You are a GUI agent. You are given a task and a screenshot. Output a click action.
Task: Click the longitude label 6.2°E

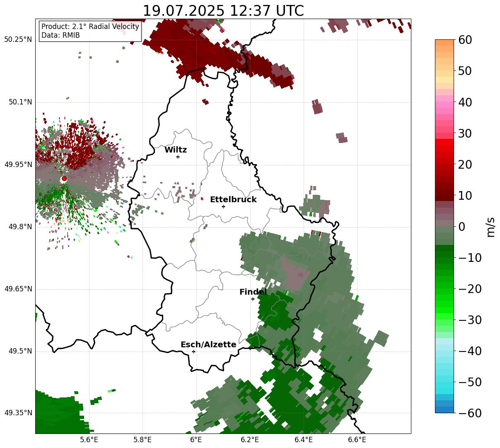pos(250,440)
